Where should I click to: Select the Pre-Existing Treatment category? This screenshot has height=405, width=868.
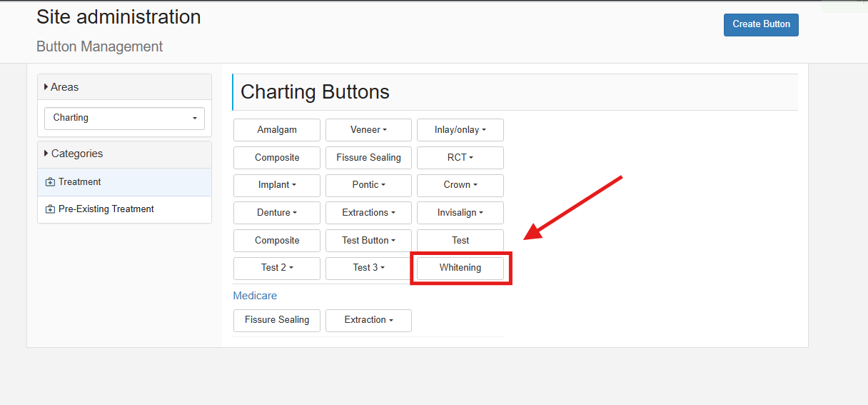coord(124,209)
